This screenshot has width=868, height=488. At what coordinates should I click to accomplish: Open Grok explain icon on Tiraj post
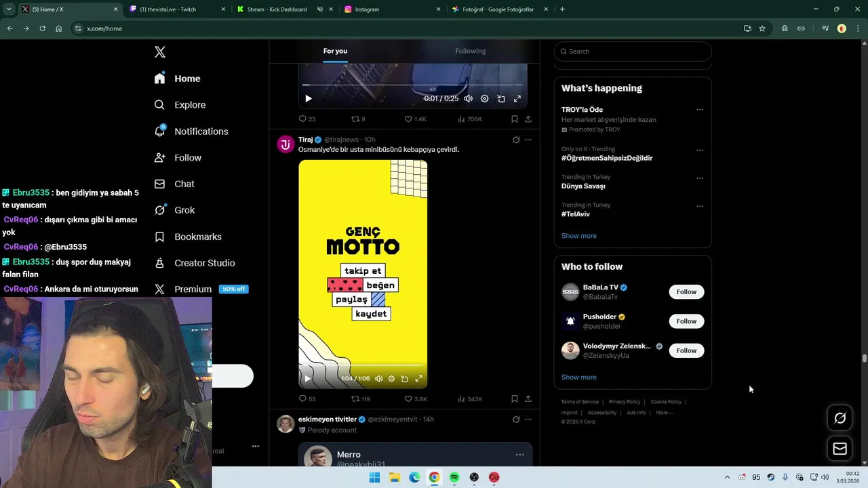[x=516, y=140]
